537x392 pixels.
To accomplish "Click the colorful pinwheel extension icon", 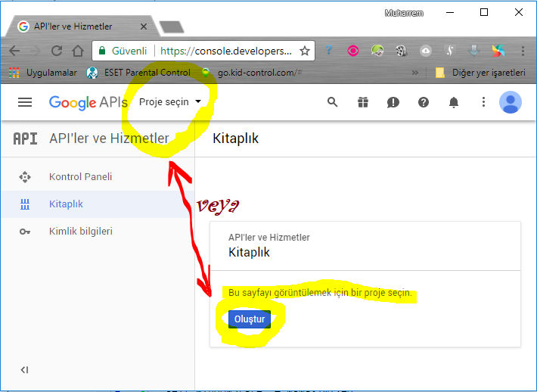I will [498, 51].
